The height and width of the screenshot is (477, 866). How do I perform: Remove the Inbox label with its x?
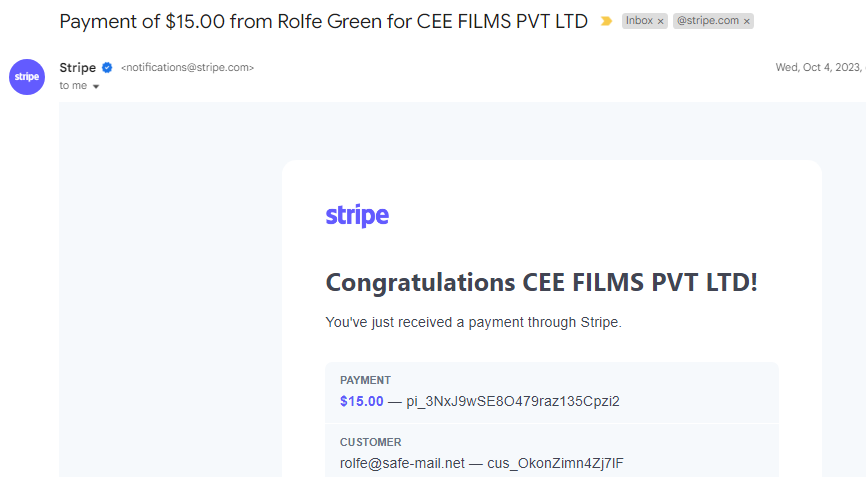661,22
